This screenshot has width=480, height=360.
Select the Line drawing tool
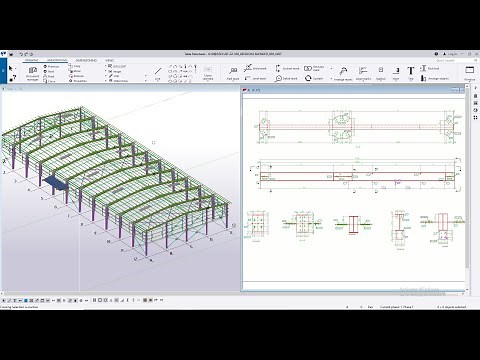158,73
